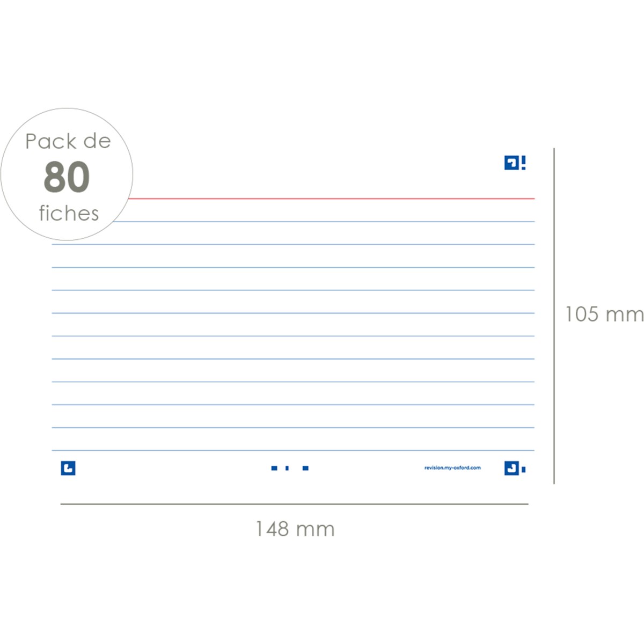Click the vertical dimension line beside the card
Image resolution: width=644 pixels, height=644 pixels.
[x=554, y=317]
